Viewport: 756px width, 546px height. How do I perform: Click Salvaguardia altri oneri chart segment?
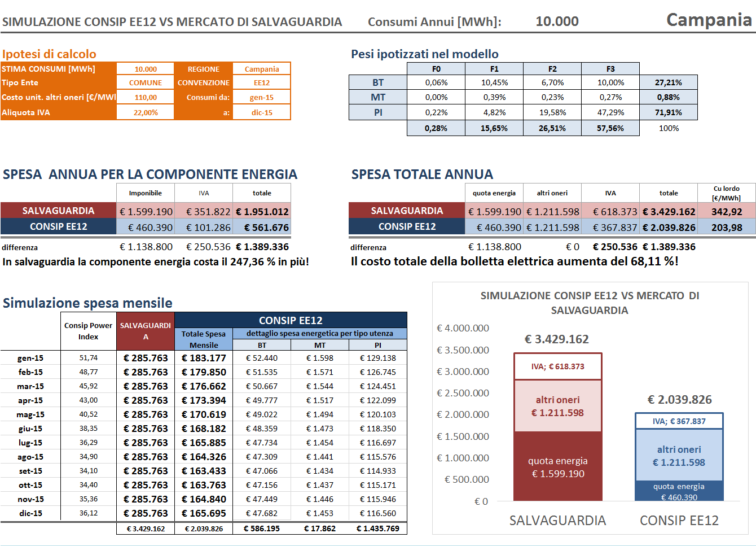click(x=558, y=406)
